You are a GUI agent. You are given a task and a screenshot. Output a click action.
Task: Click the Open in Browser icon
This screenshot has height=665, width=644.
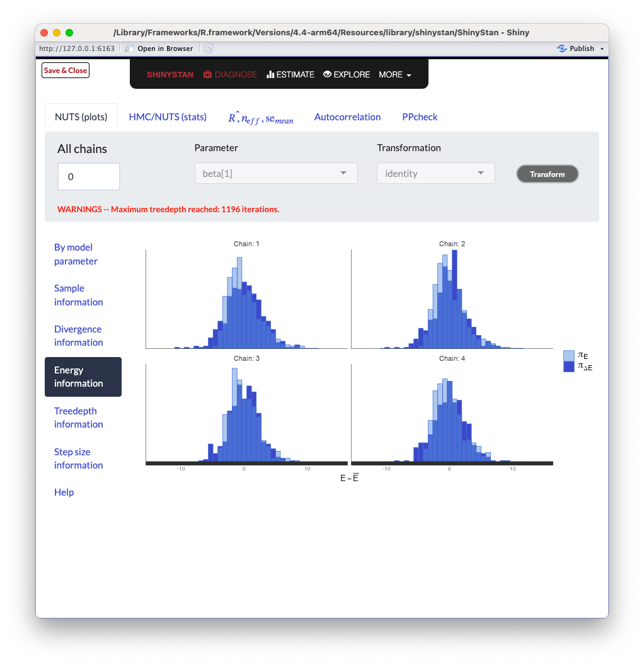(x=129, y=48)
